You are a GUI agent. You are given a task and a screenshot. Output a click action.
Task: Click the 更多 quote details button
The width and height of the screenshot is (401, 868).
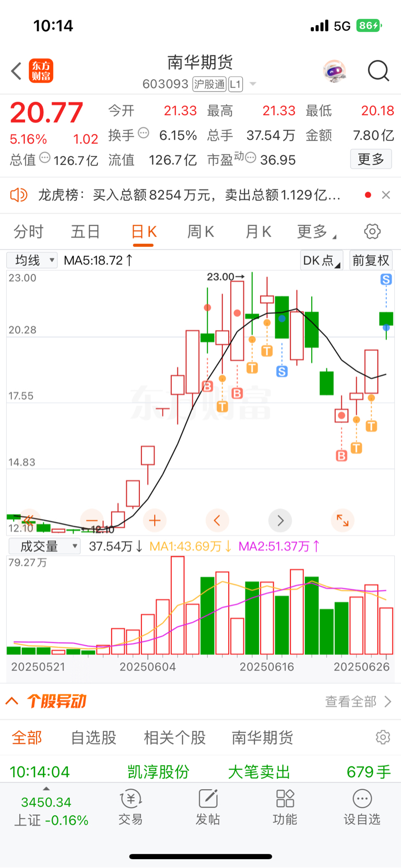click(371, 159)
